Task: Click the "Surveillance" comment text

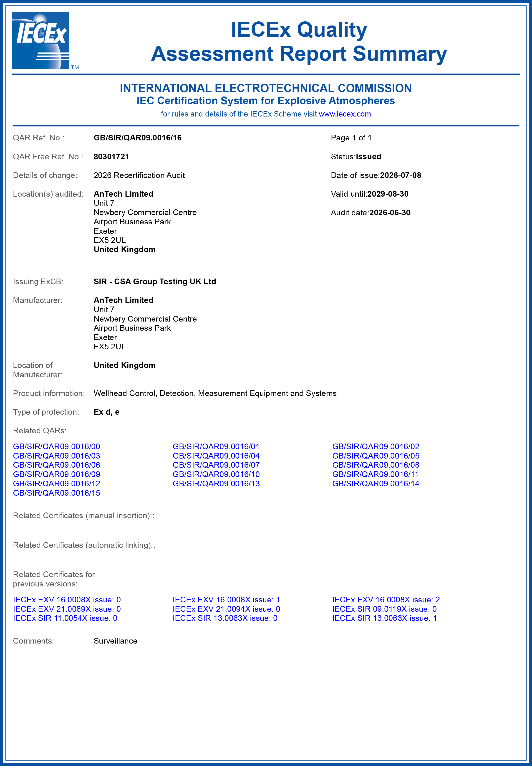Action: (115, 641)
